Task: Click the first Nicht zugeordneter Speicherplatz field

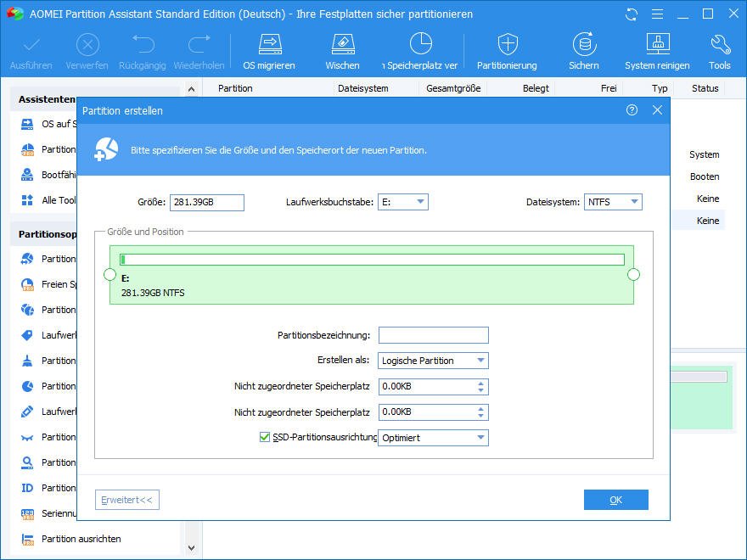Action: coord(434,387)
